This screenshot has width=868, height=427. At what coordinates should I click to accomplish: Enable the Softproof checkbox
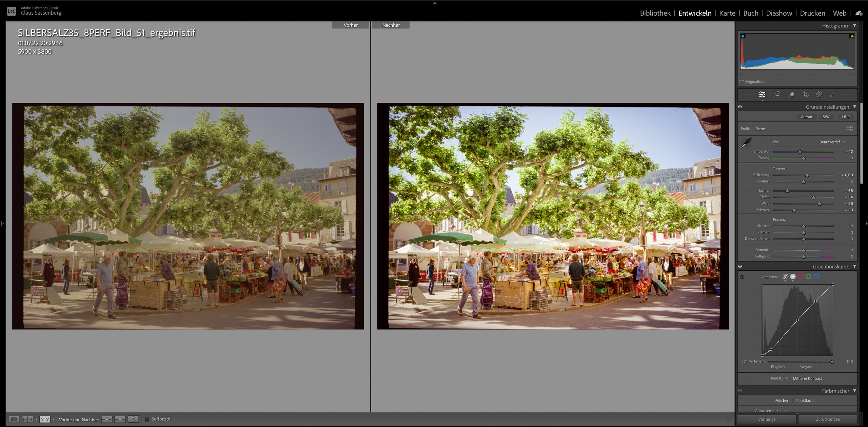pyautogui.click(x=147, y=419)
